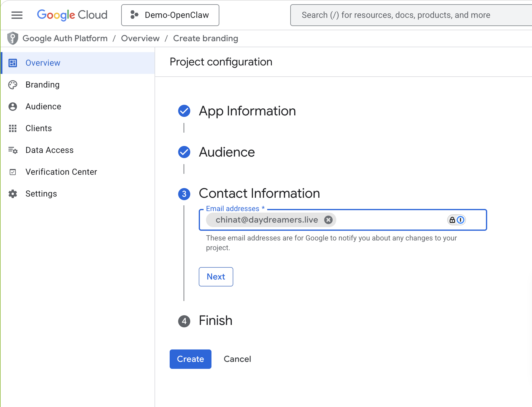Screen dimensions: 532x407
Task: Open the navigation hamburger menu
Action: pos(17,15)
